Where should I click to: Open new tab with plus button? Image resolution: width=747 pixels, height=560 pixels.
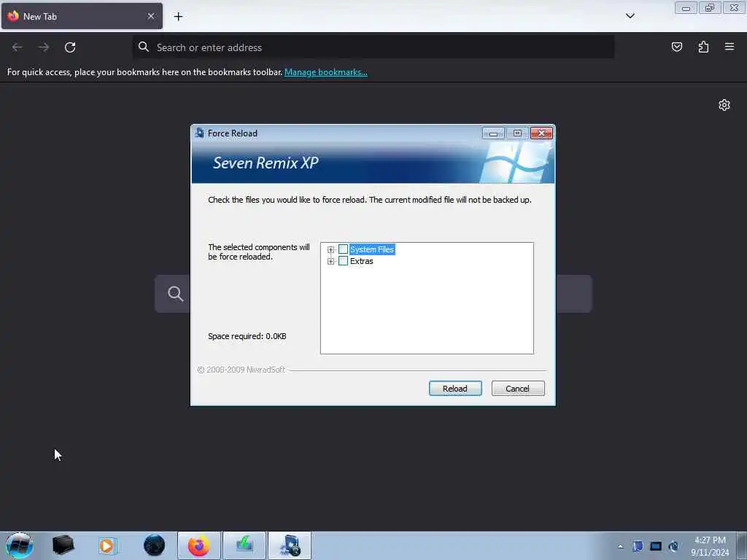coord(178,17)
